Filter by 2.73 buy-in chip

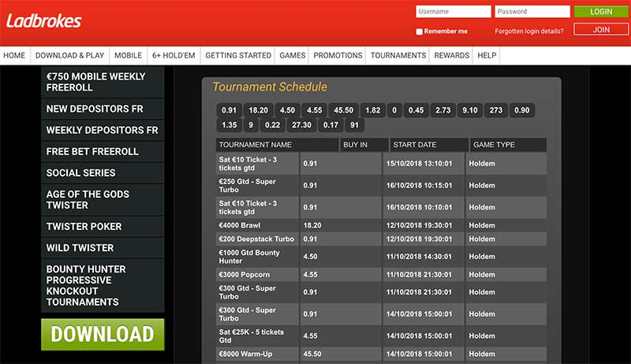(443, 110)
